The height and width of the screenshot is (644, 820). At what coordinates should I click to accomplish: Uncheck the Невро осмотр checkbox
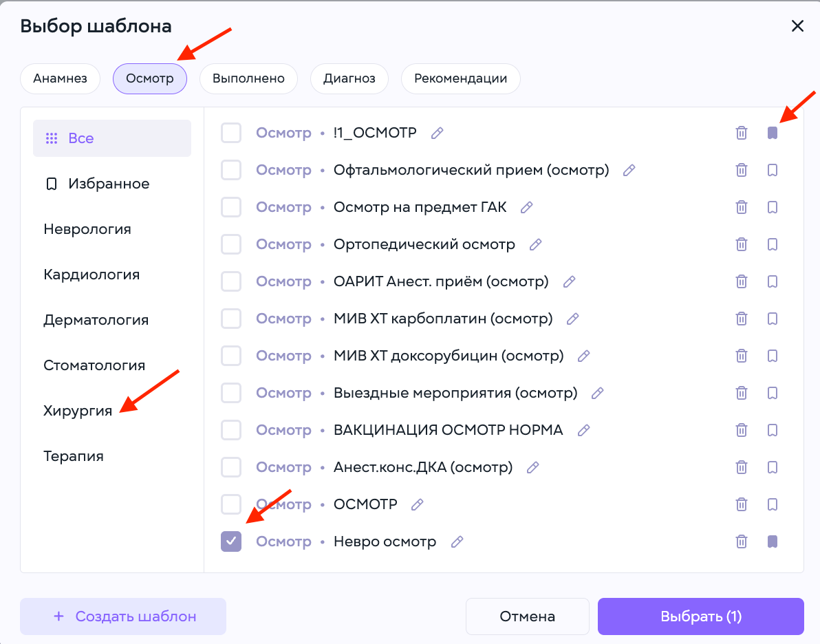tap(231, 541)
